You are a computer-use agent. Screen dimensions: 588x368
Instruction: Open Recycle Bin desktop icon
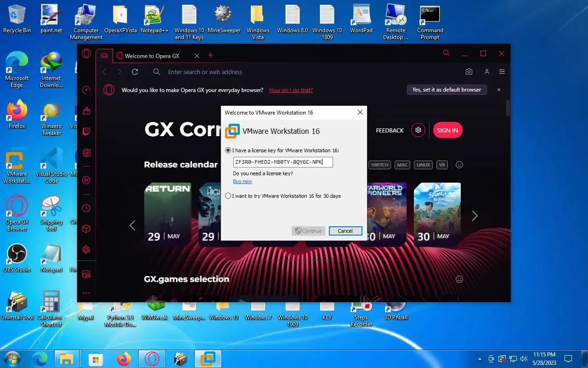tap(17, 19)
